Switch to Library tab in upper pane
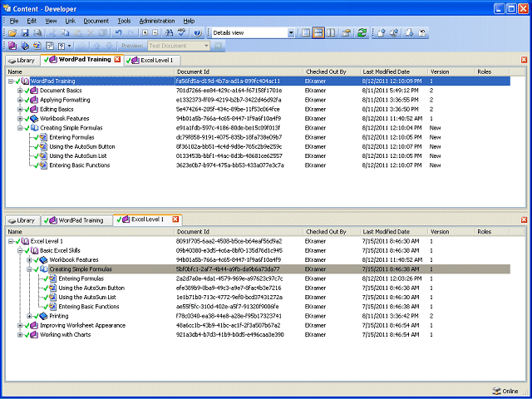This screenshot has width=532, height=399. (x=22, y=61)
